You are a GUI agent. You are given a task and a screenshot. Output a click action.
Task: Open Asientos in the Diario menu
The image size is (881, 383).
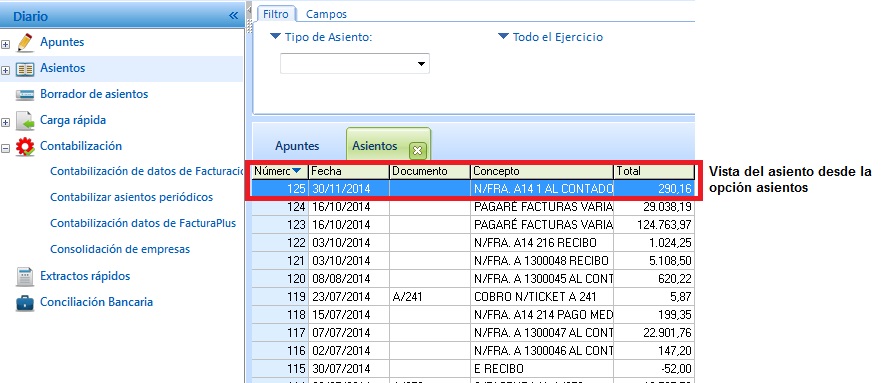[63, 68]
